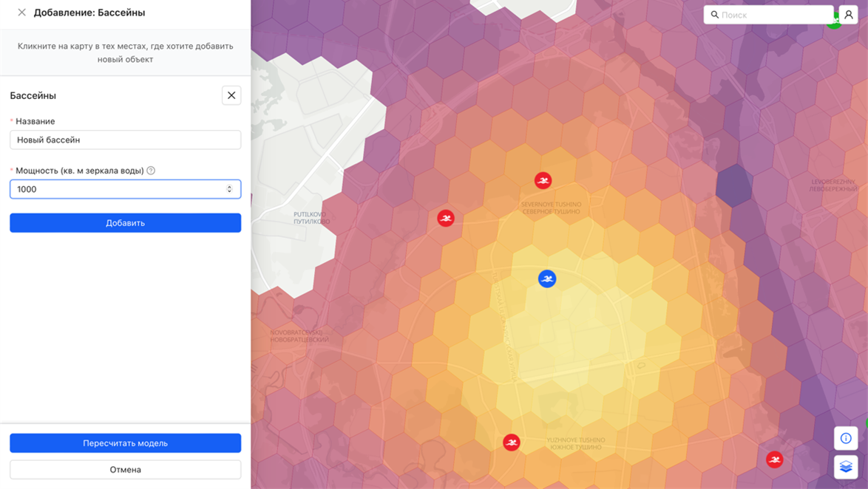The height and width of the screenshot is (489, 868).
Task: Click the magnifier icon in search
Action: coord(715,15)
